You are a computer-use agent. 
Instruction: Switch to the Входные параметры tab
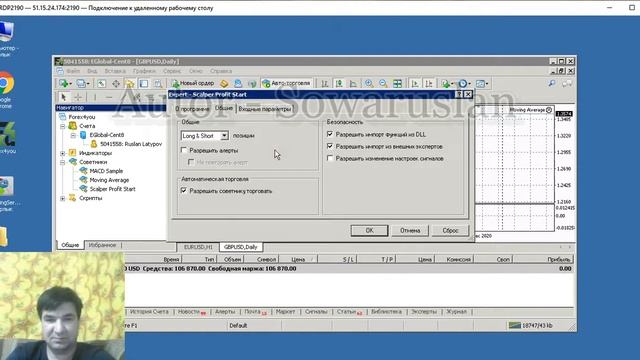tap(264, 109)
